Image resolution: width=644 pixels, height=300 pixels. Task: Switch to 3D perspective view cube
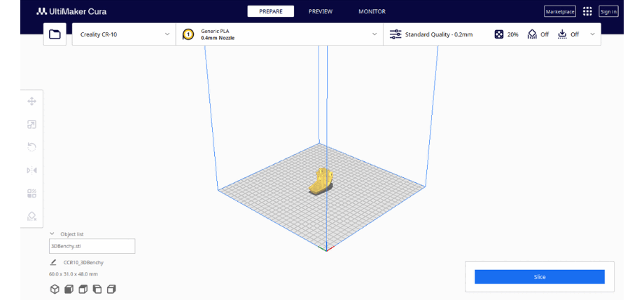pos(54,289)
